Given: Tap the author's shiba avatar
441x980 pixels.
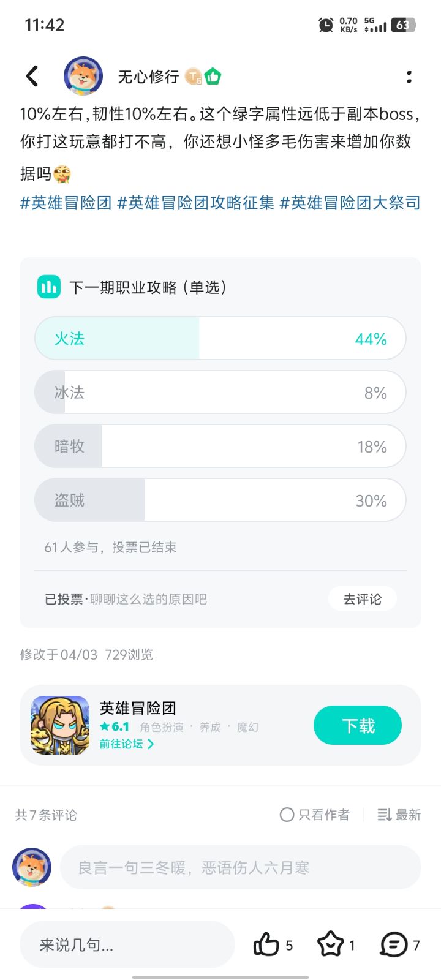Looking at the screenshot, I should (x=83, y=77).
